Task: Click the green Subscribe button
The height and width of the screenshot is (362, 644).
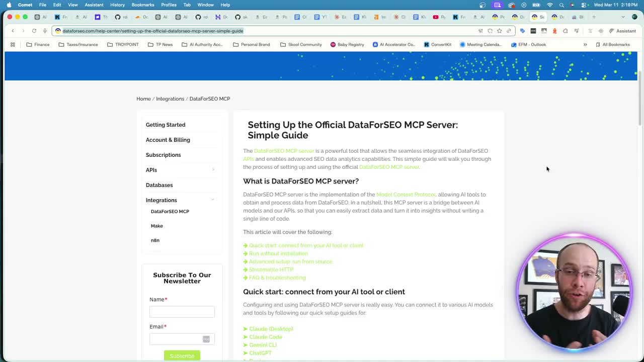Action: coord(182,356)
